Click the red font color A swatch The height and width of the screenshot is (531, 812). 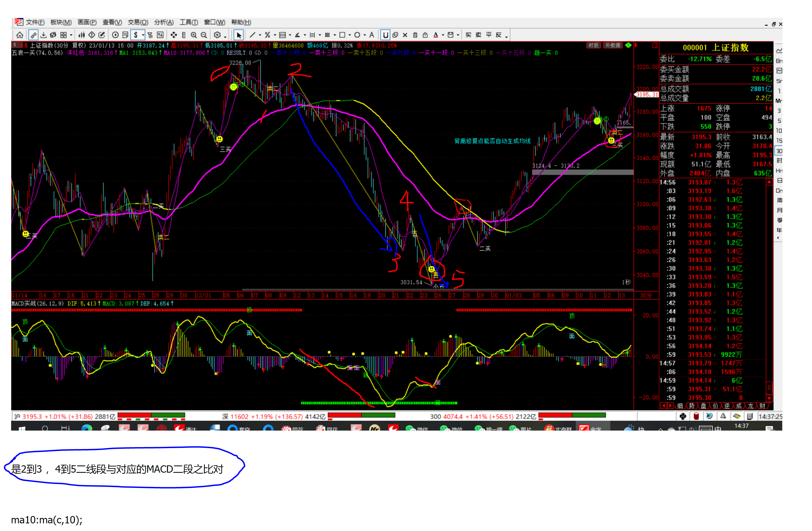[436, 35]
